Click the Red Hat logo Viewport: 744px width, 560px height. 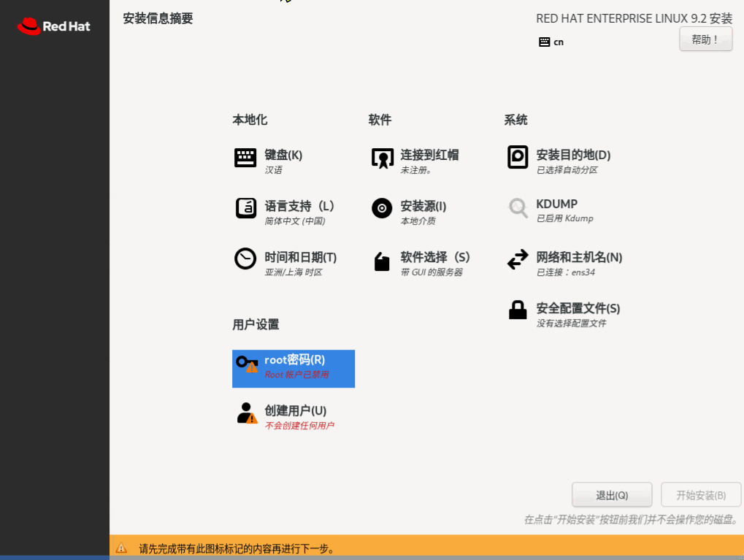click(x=53, y=26)
